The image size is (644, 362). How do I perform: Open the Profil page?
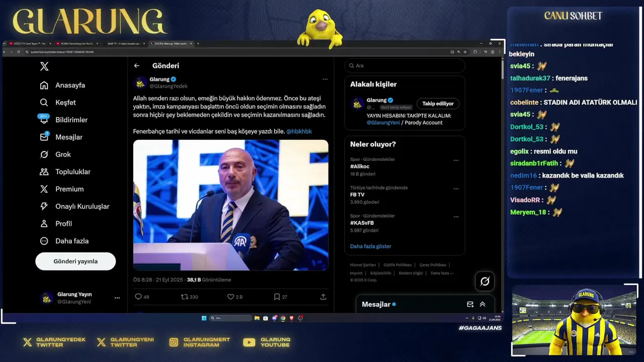point(56,224)
